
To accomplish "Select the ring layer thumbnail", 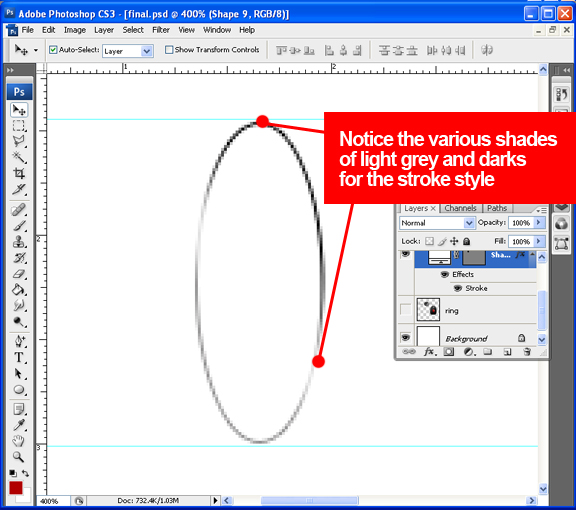I will [428, 310].
